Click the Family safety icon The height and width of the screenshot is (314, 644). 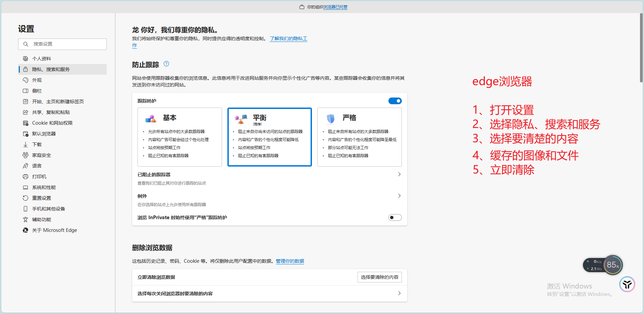[25, 155]
